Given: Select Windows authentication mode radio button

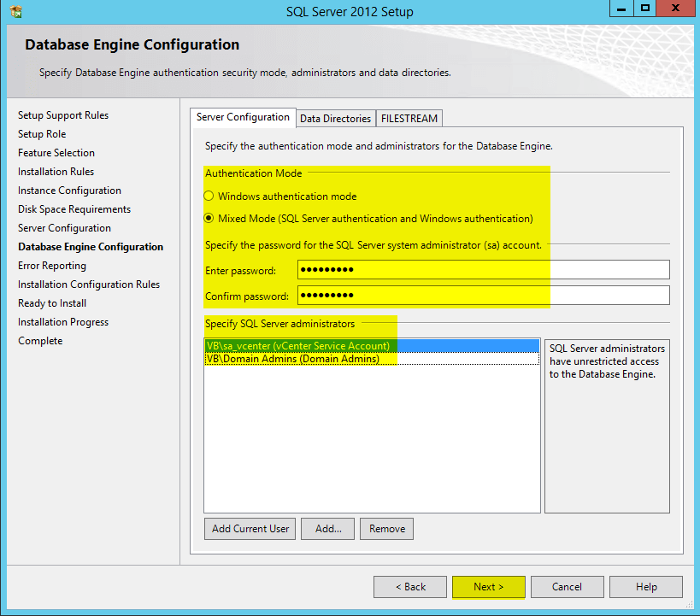Looking at the screenshot, I should click(209, 196).
